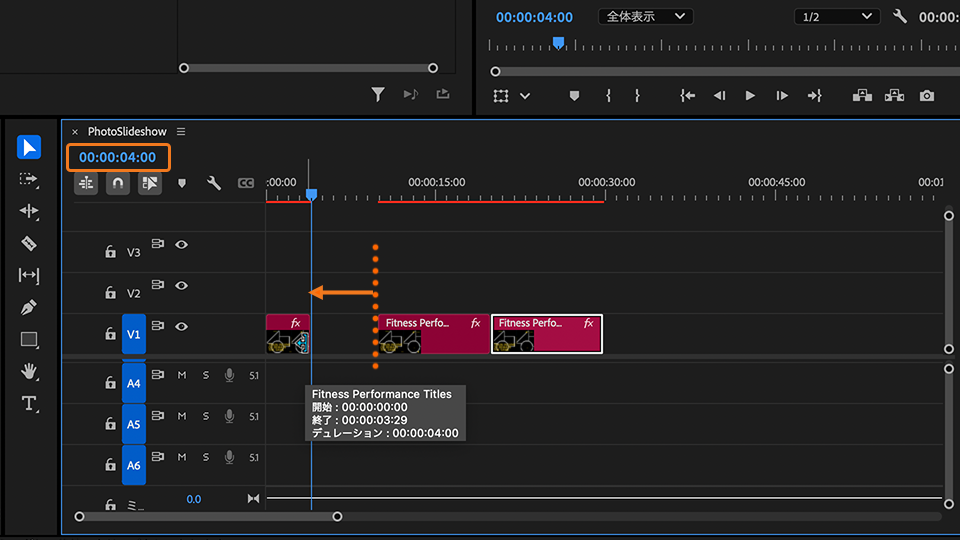
Task: Mute track A5
Action: (182, 416)
